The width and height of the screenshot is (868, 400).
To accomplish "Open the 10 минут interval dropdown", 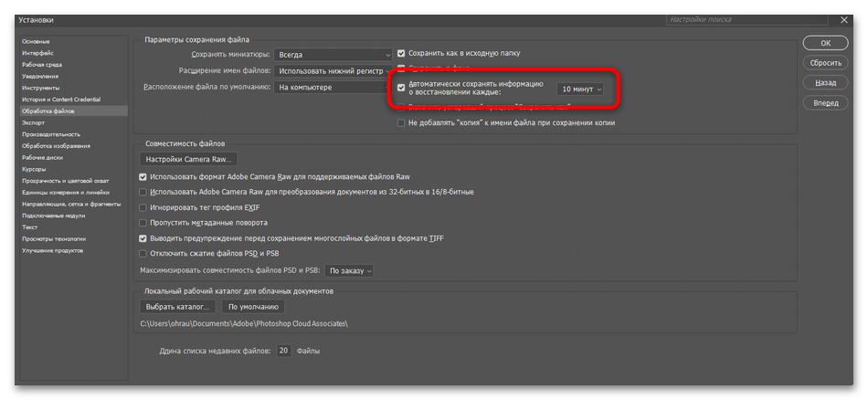I will 581,89.
